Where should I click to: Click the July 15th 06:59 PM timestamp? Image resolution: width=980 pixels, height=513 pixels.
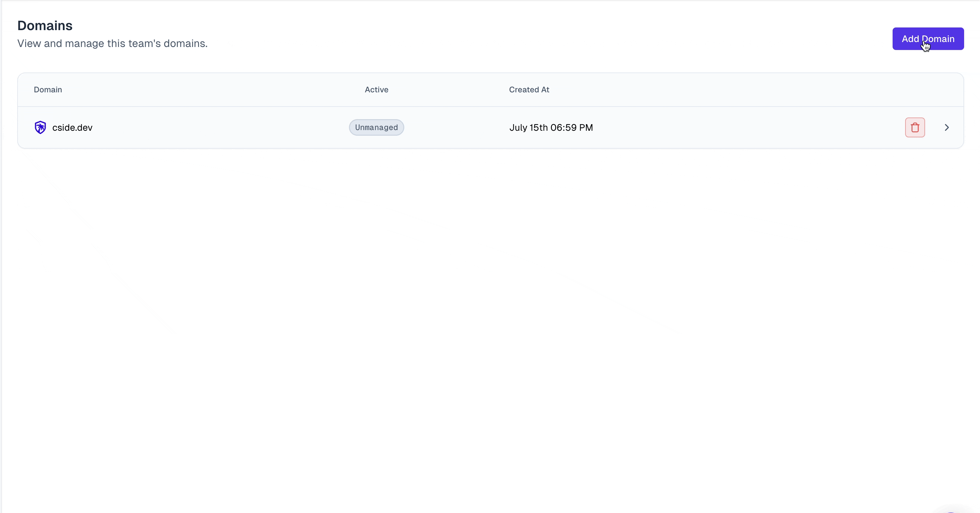coord(551,127)
